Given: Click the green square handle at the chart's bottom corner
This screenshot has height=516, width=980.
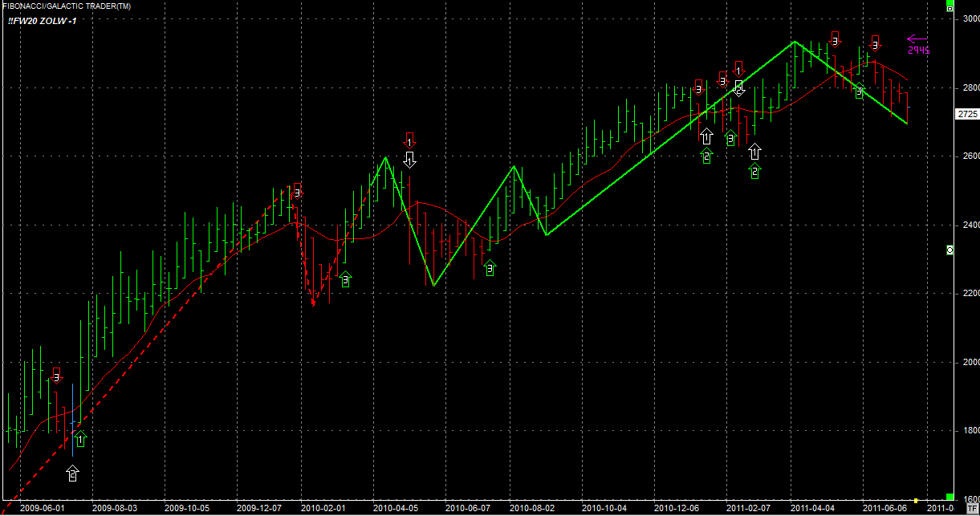Looking at the screenshot, I should point(950,498).
